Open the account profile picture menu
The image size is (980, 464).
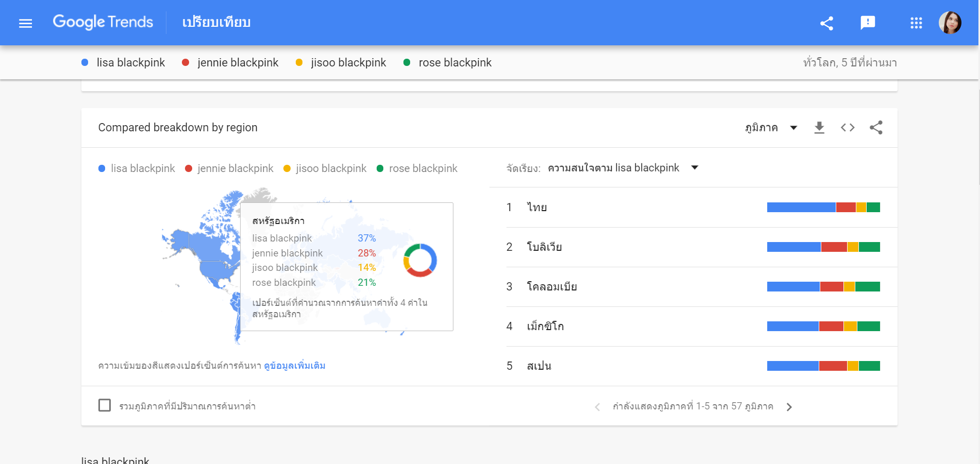pyautogui.click(x=950, y=23)
